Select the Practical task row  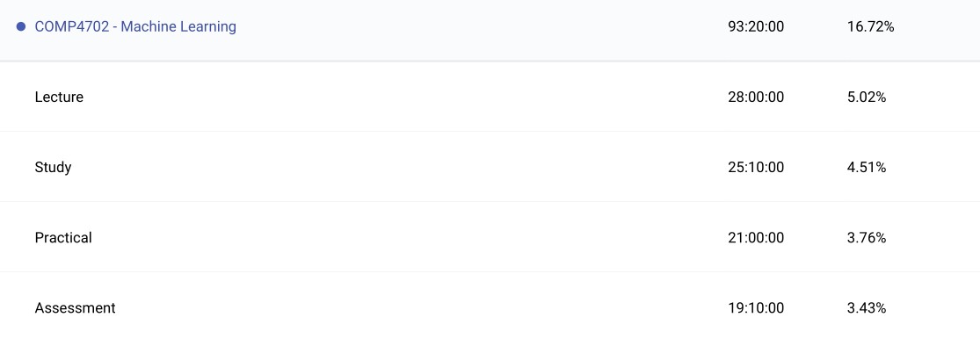490,237
